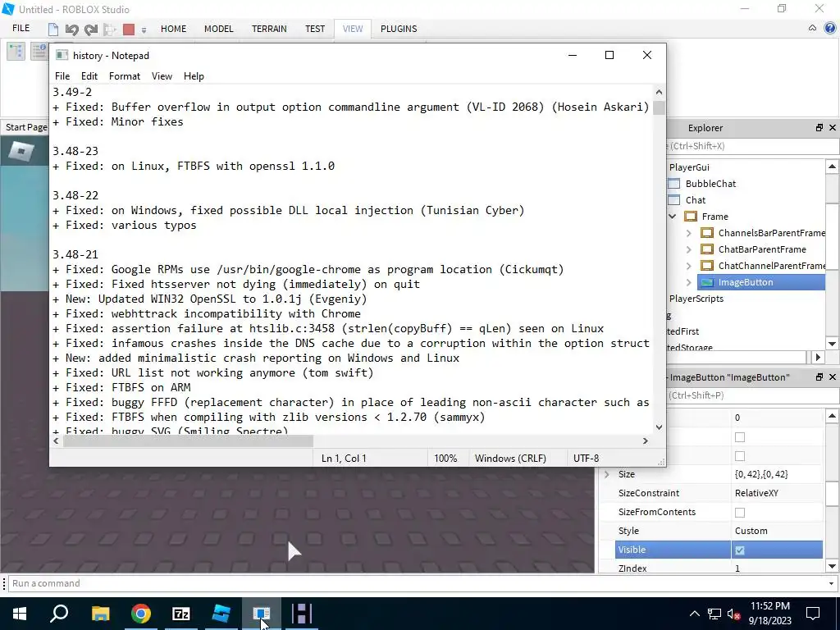Click the ChatBarParentFrame frame icon
This screenshot has height=630, width=840.
[707, 249]
